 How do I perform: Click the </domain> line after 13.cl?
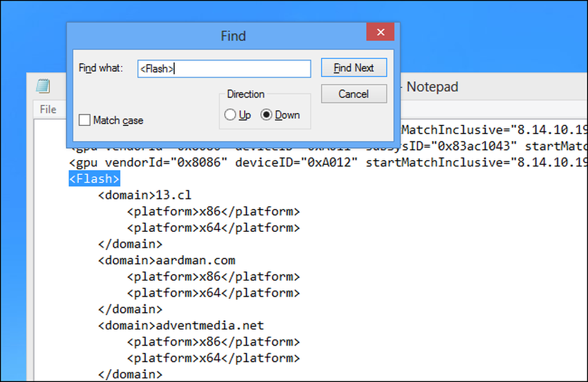coord(130,244)
